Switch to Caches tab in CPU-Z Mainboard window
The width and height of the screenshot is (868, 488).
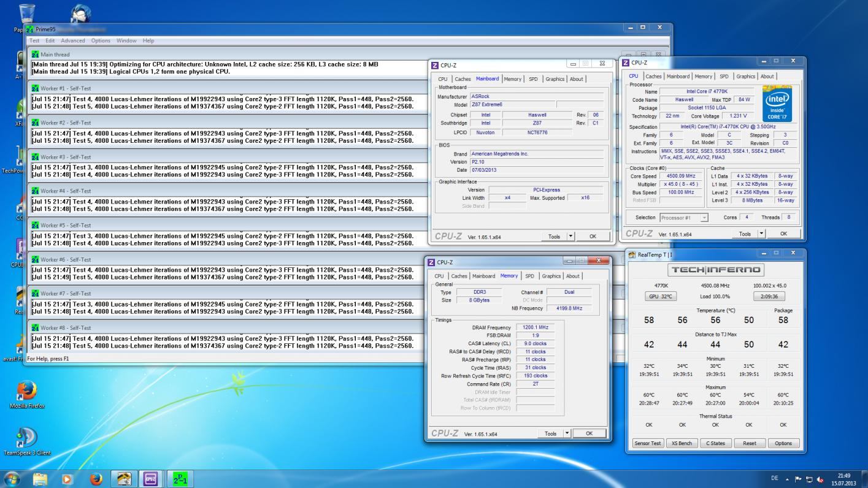[x=463, y=78]
